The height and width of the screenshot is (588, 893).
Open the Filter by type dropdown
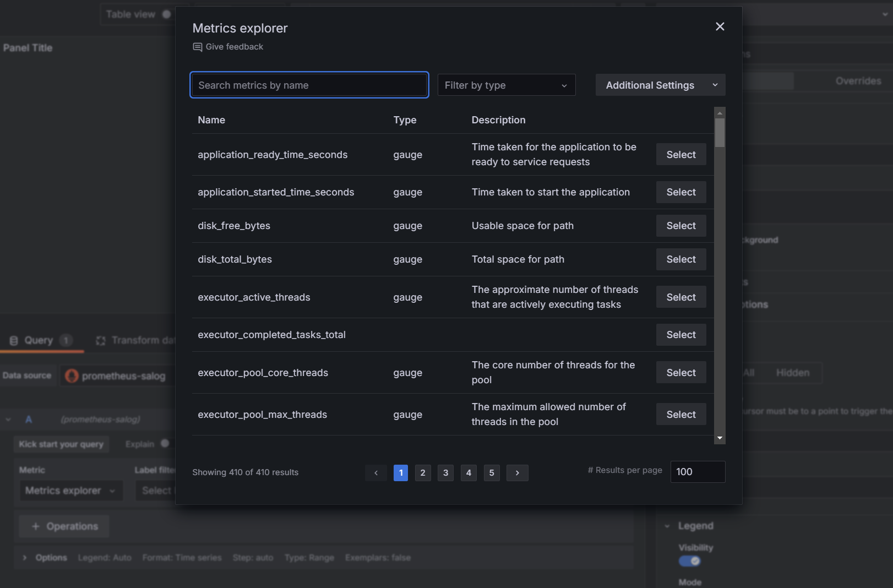[507, 85]
